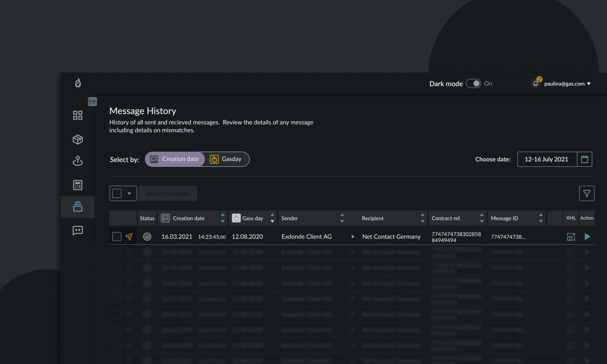Open the calculator icon in sidebar
The image size is (607, 364).
click(77, 185)
